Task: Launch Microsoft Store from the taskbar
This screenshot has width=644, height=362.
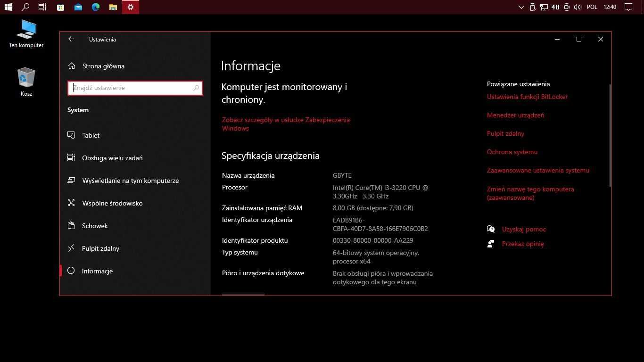Action: [x=60, y=7]
